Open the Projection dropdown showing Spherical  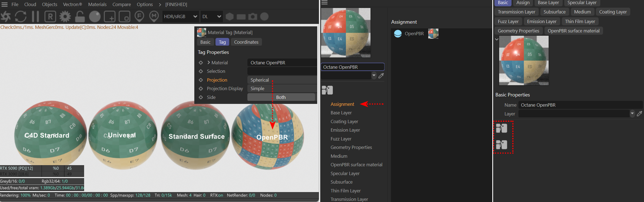[282, 80]
